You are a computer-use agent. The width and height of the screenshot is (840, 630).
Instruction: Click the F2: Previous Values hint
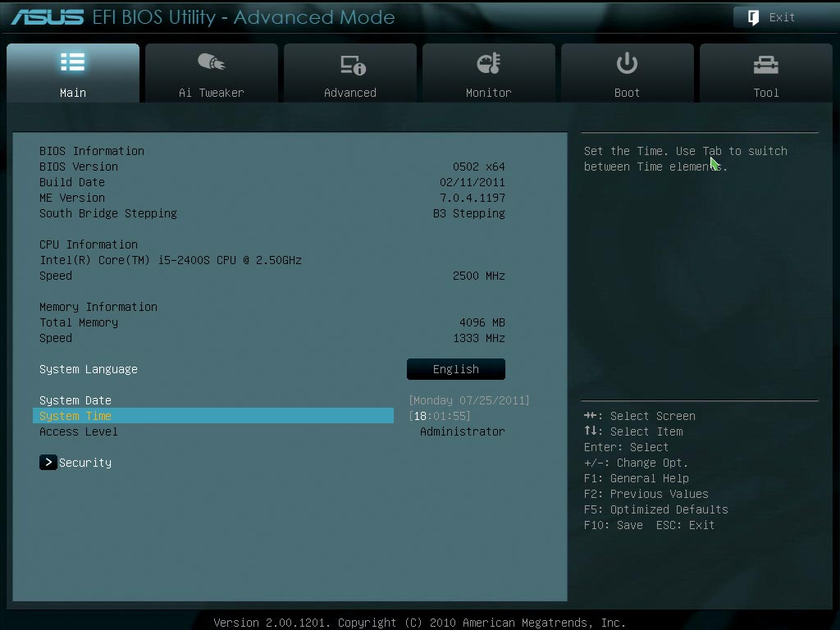[646, 493]
